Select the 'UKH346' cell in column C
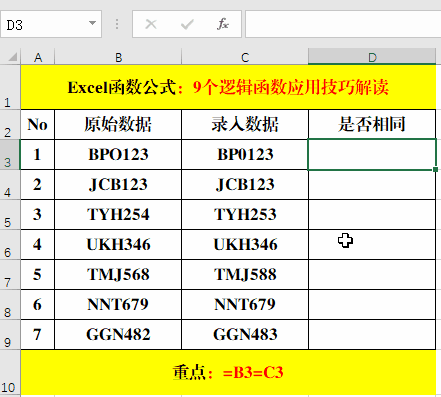Image resolution: width=441 pixels, height=397 pixels. [245, 244]
